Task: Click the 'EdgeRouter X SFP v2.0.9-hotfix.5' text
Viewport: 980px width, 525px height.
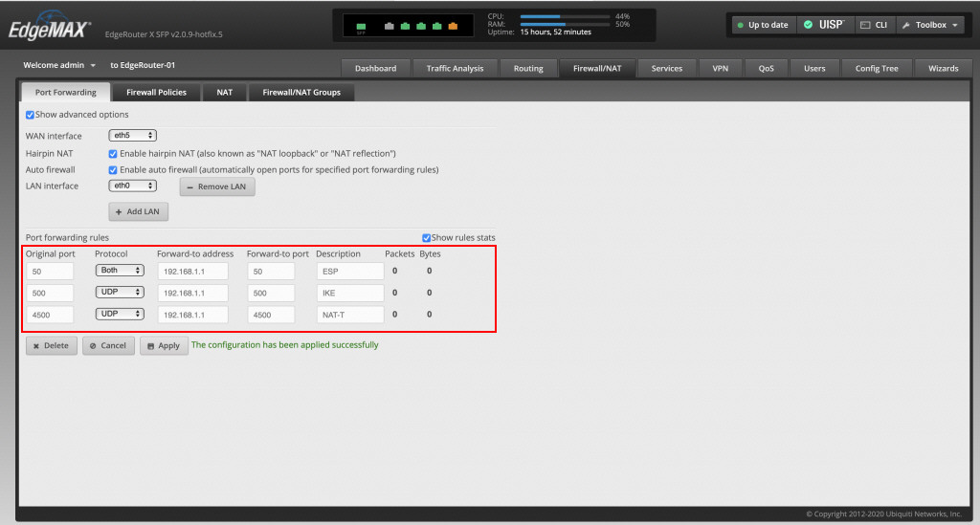Action: pyautogui.click(x=164, y=34)
